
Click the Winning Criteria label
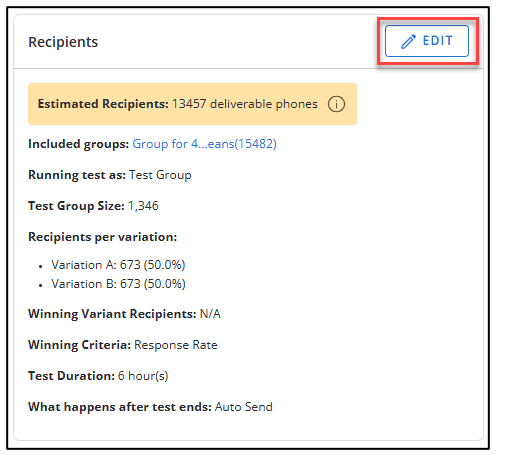[79, 345]
